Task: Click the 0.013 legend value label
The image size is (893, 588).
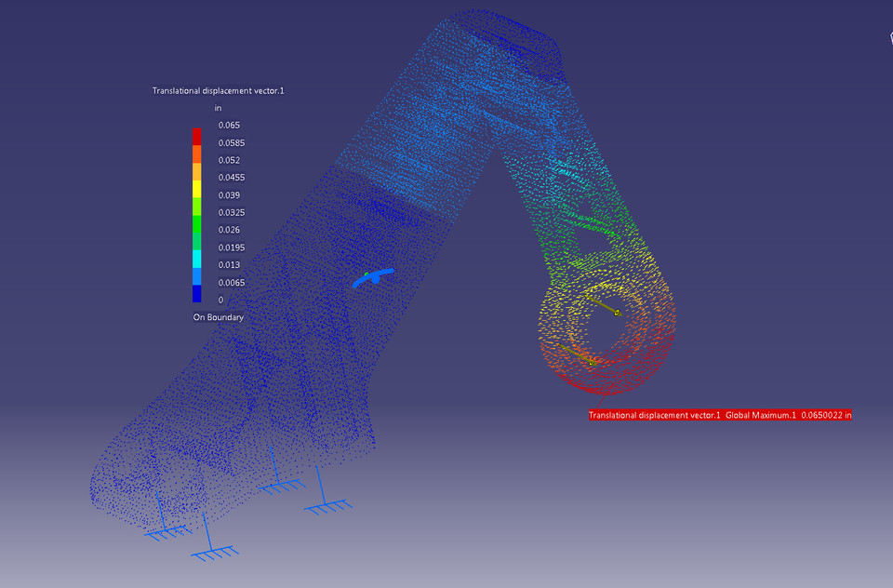Action: tap(228, 264)
